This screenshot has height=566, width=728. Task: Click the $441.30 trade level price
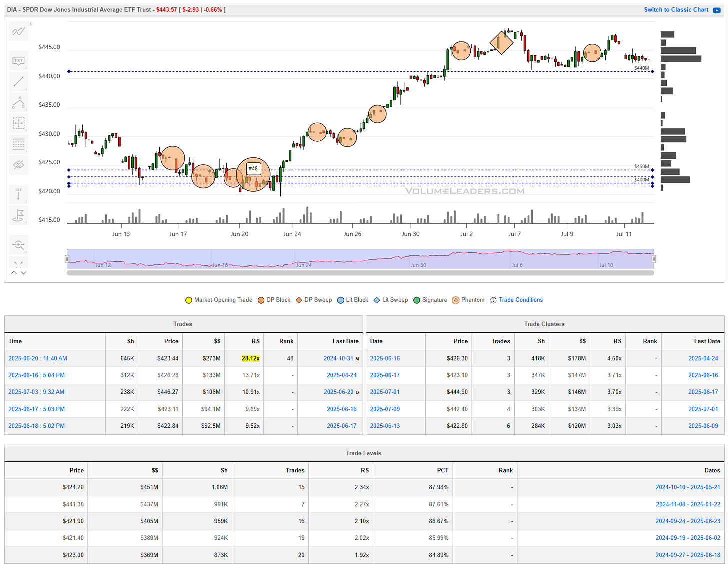point(73,504)
